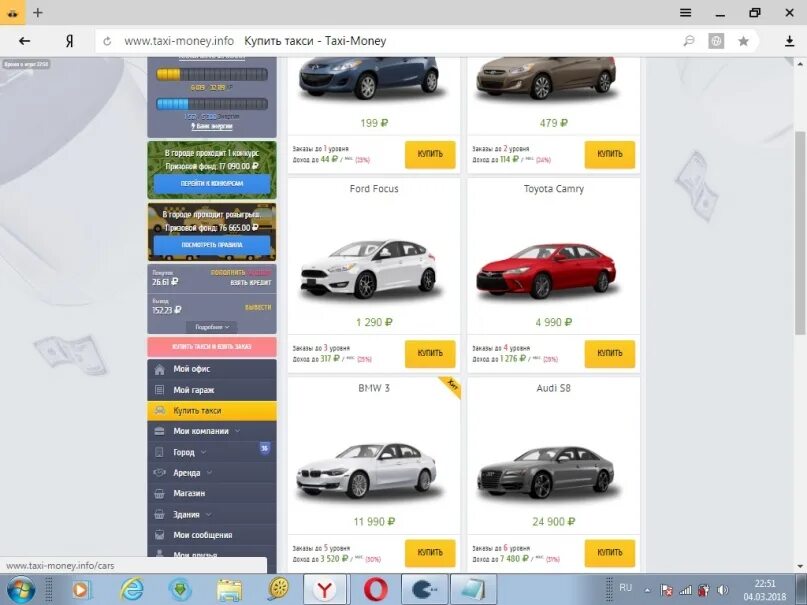
Task: Expand the Здания submenu arrow
Action: click(208, 514)
